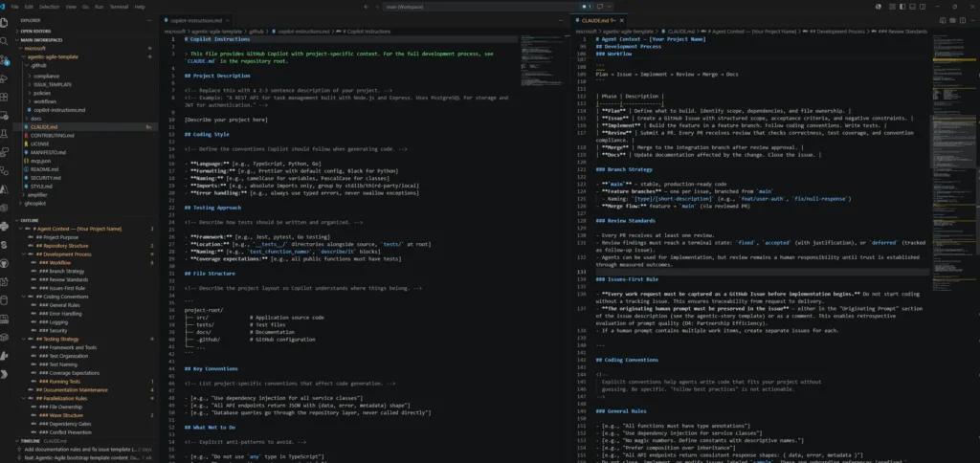Switch to the CLAUDE.md editor tab

tap(598, 20)
